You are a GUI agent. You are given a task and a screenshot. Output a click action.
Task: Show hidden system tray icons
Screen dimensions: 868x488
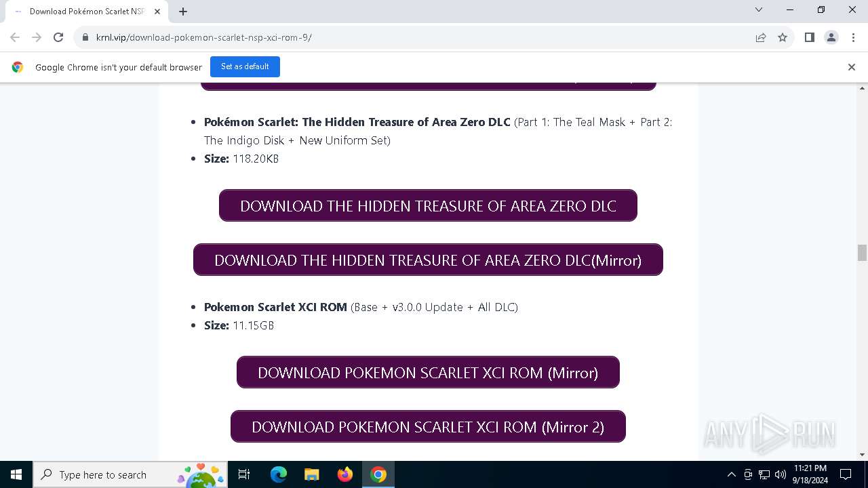(x=731, y=474)
